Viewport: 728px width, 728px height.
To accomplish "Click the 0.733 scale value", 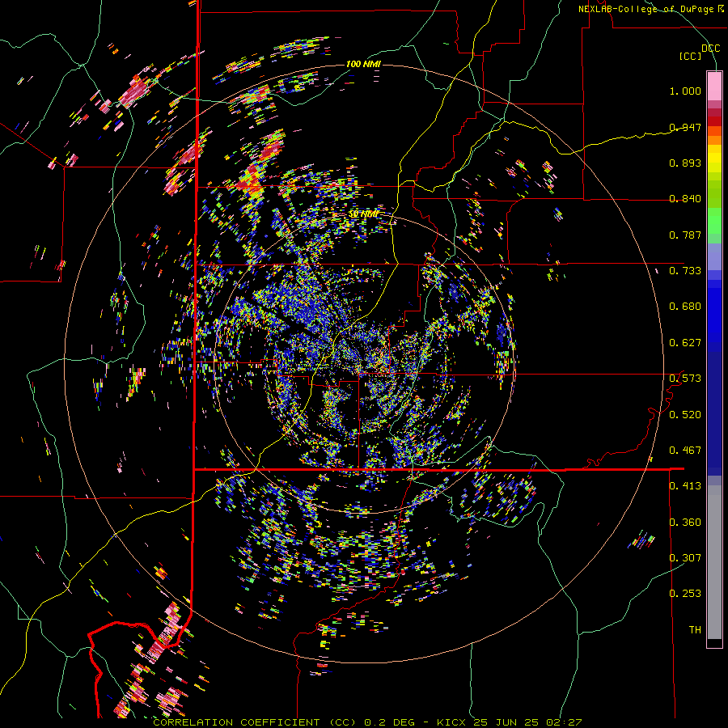I will coord(685,271).
